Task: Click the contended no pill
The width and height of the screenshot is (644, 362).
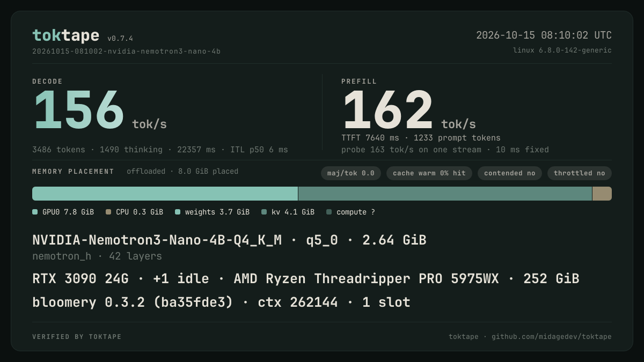Action: pyautogui.click(x=510, y=173)
